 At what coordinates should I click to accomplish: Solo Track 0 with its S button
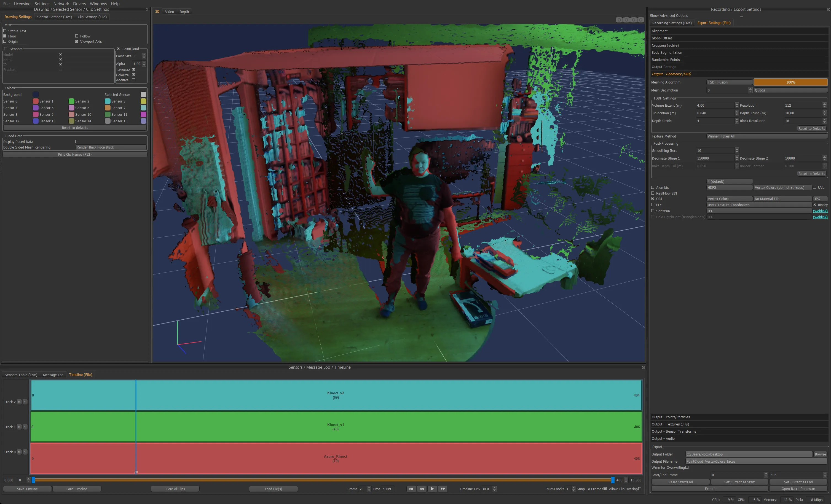(x=25, y=452)
